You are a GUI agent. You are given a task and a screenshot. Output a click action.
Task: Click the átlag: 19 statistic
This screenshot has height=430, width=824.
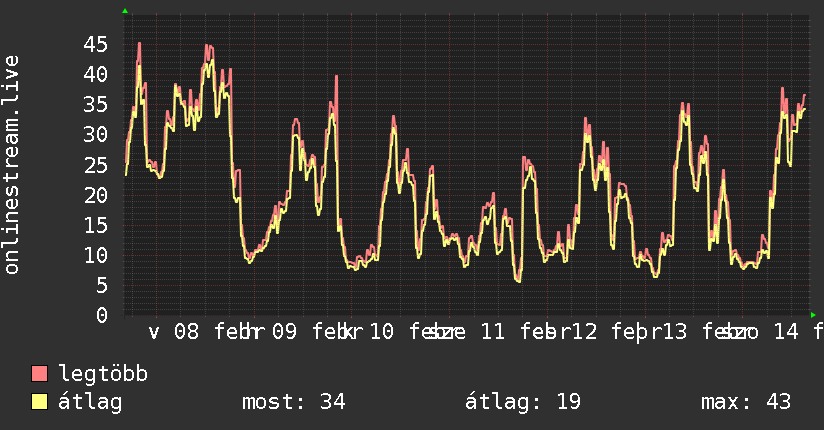click(523, 402)
